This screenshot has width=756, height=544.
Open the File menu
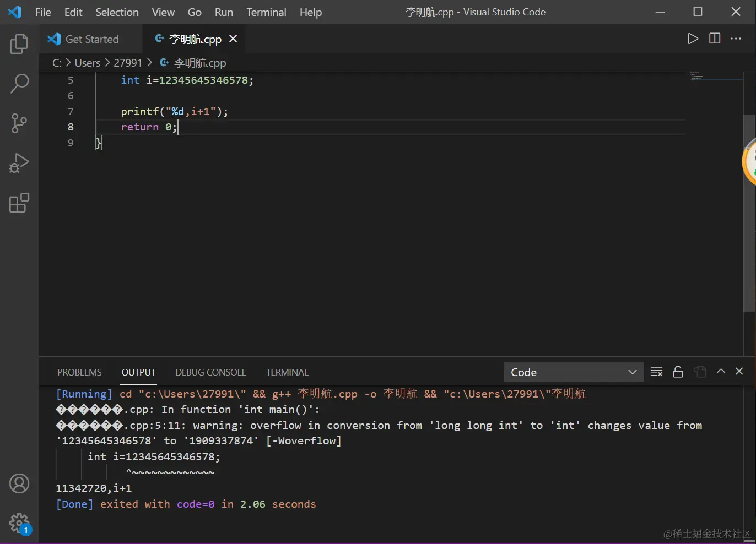(x=42, y=12)
